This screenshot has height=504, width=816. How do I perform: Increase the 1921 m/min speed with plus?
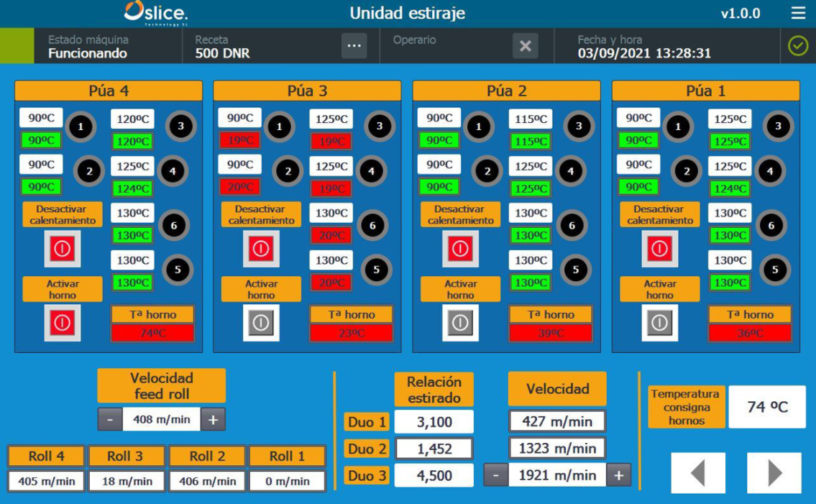pos(618,475)
